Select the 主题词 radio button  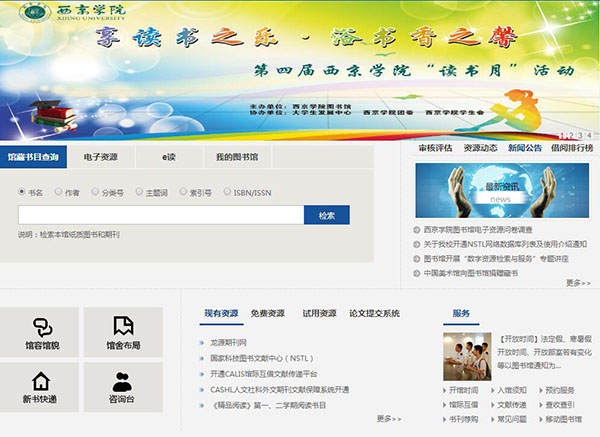click(139, 191)
